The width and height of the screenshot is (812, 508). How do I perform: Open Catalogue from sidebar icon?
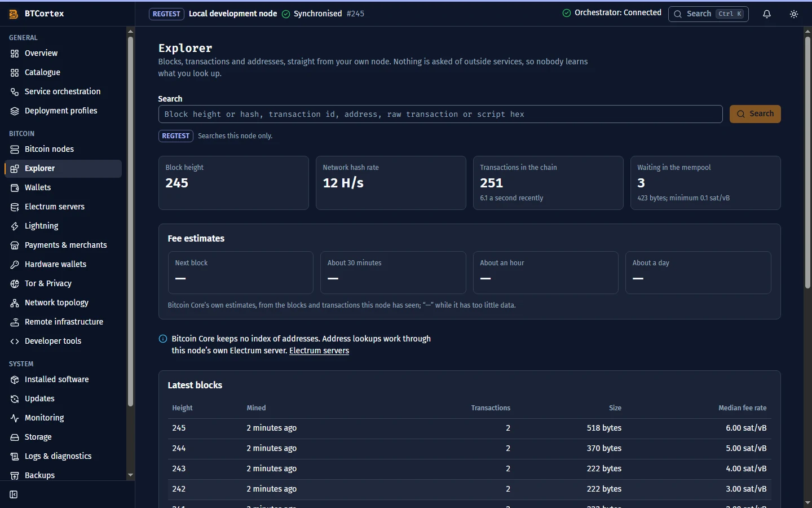(15, 73)
